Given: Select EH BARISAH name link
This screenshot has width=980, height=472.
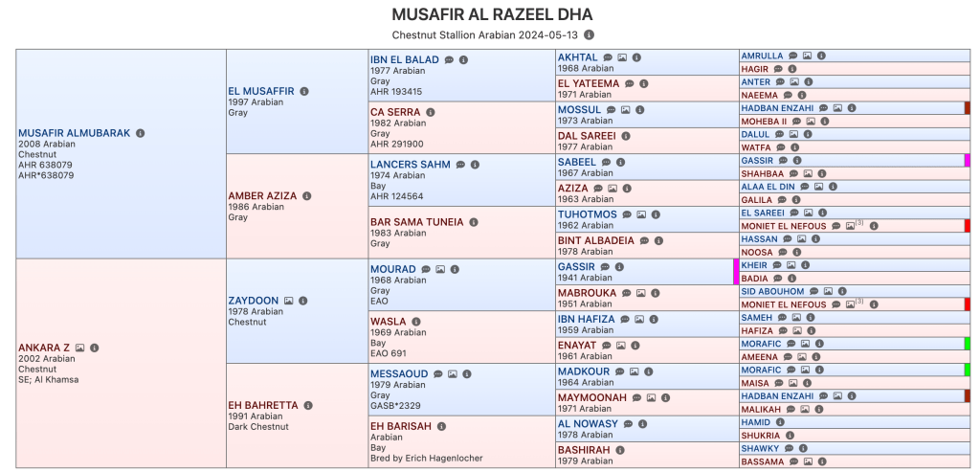Looking at the screenshot, I should click(x=401, y=426).
